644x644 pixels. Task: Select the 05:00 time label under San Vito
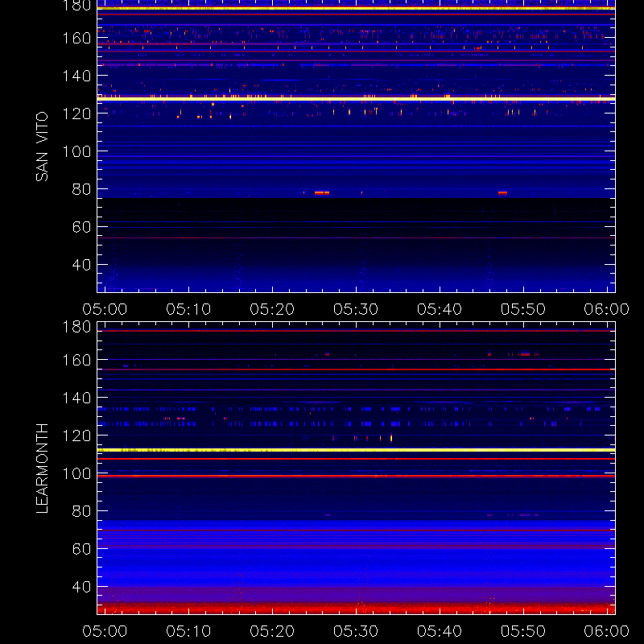(105, 309)
